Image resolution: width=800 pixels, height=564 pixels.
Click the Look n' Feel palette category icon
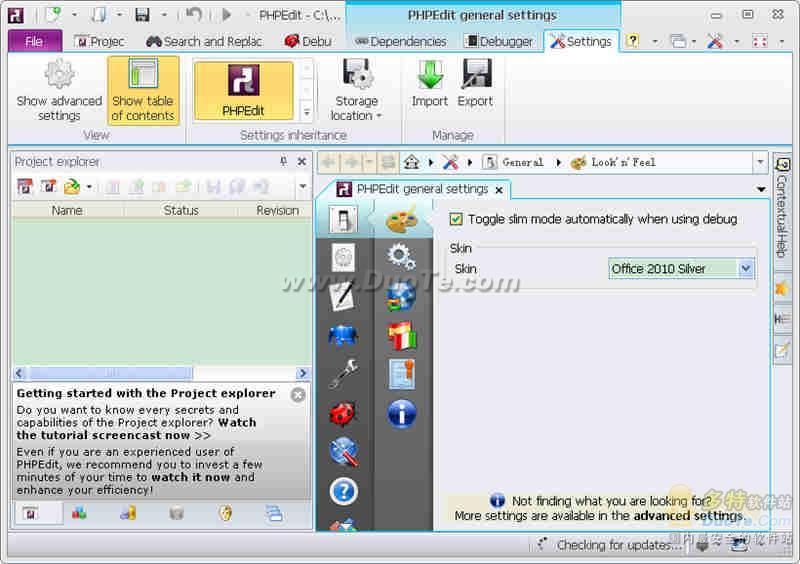pos(401,220)
